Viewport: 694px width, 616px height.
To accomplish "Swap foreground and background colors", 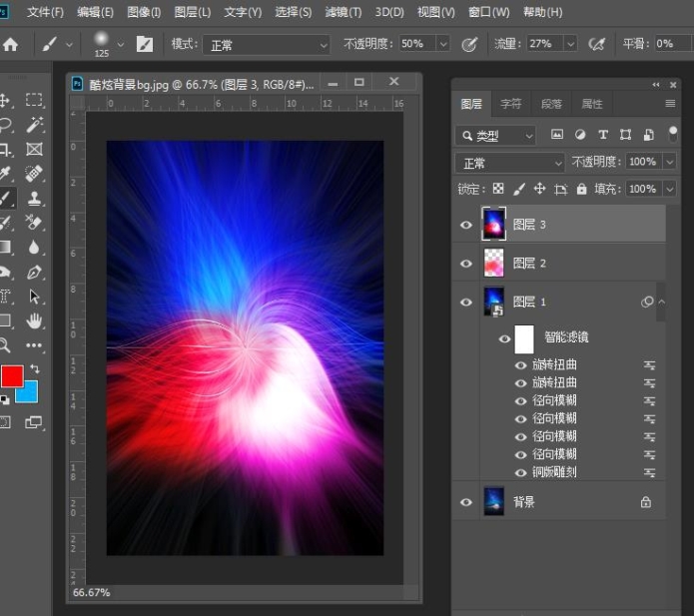I will (35, 369).
